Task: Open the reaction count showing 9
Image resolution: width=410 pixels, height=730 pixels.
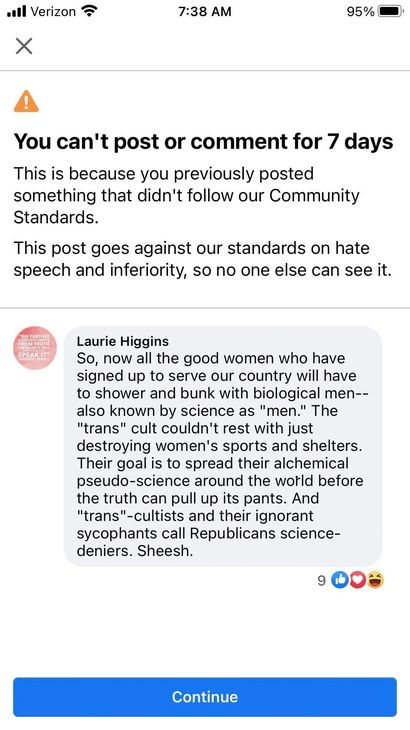Action: 321,580
